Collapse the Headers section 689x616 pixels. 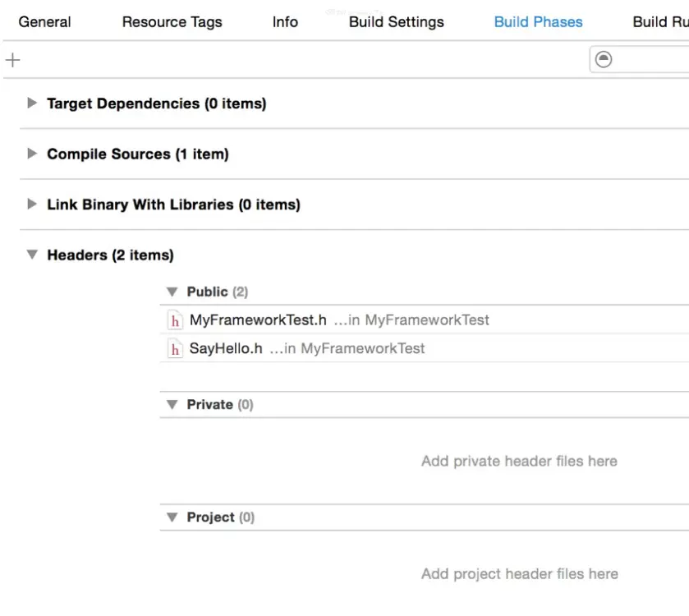pos(32,255)
